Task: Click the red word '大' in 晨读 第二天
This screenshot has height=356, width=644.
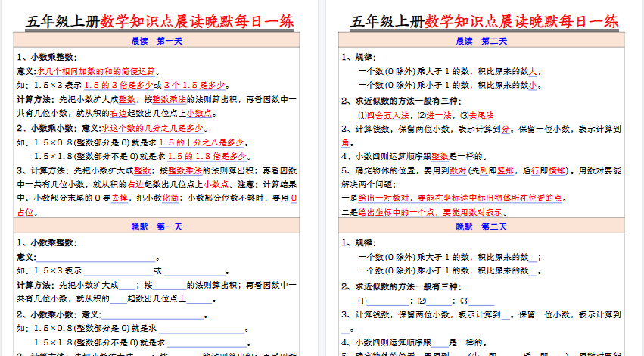Action: click(x=533, y=71)
